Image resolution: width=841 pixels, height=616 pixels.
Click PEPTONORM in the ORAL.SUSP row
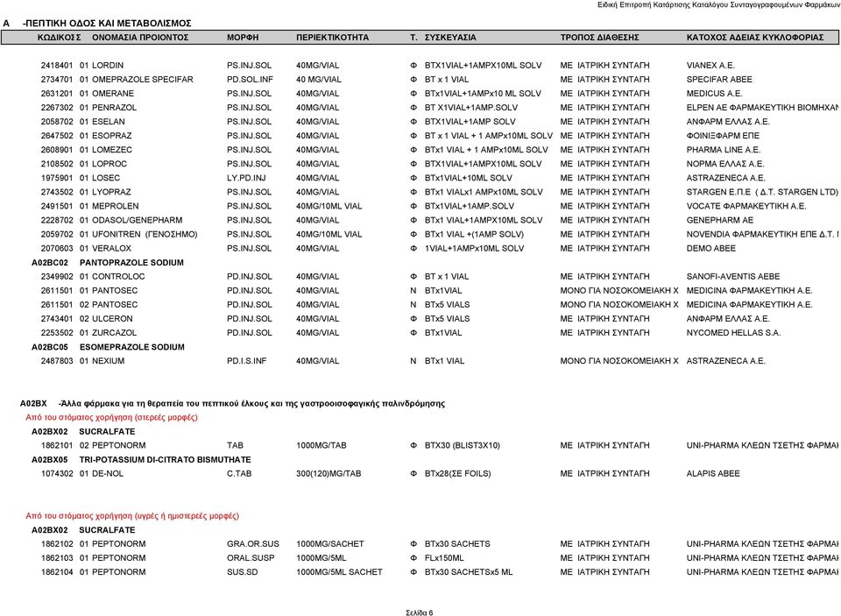click(x=118, y=558)
